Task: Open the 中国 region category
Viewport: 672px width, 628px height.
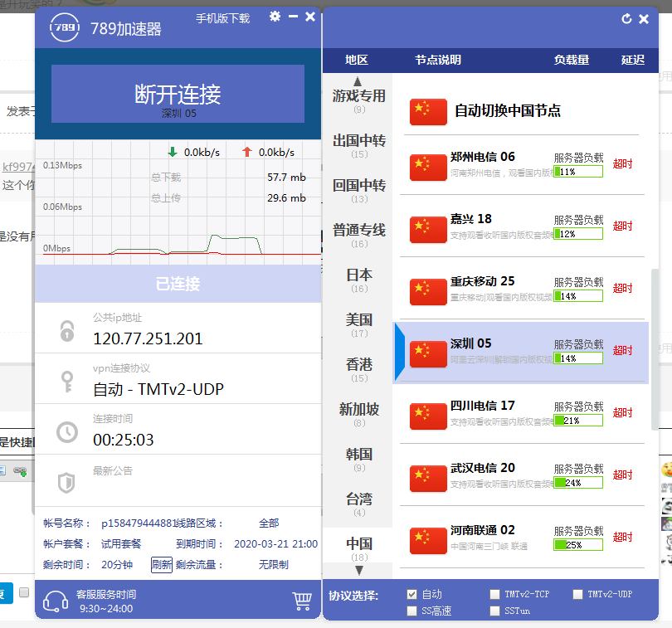Action: (x=359, y=548)
